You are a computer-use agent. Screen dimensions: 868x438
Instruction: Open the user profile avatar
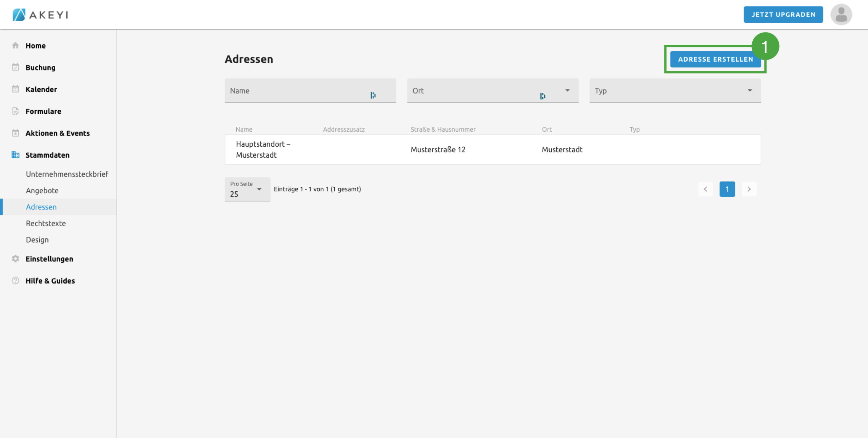(841, 15)
